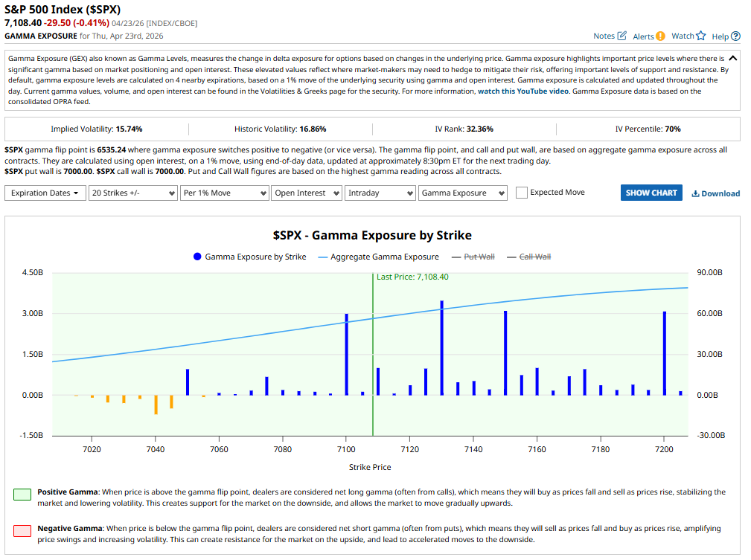Hide the Aggregate Gamma Exposure line series

(x=378, y=257)
